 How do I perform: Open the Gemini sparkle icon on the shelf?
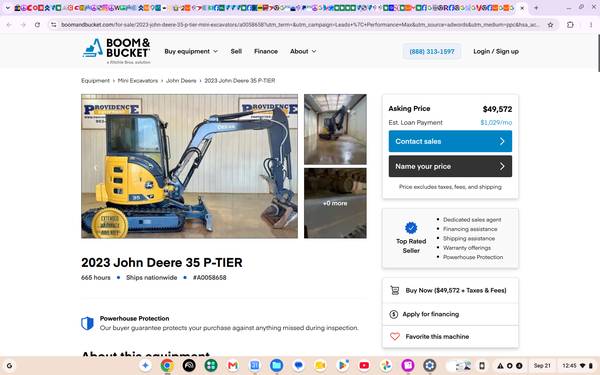tap(145, 365)
